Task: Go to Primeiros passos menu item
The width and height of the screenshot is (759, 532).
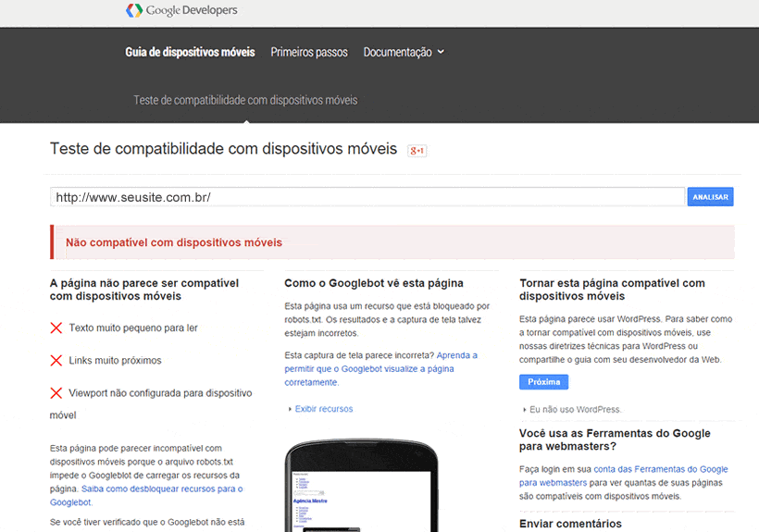Action: 309,52
